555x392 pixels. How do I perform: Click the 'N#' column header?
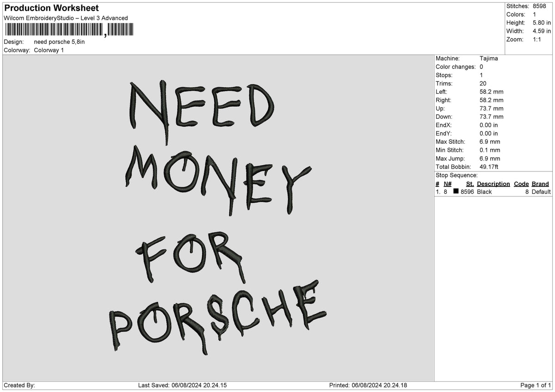click(447, 184)
